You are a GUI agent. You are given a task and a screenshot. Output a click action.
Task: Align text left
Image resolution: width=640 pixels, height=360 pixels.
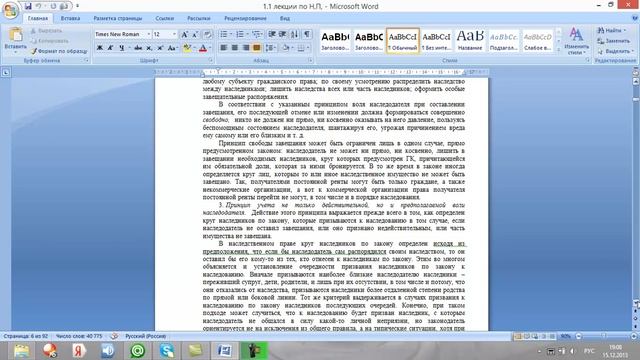point(224,48)
